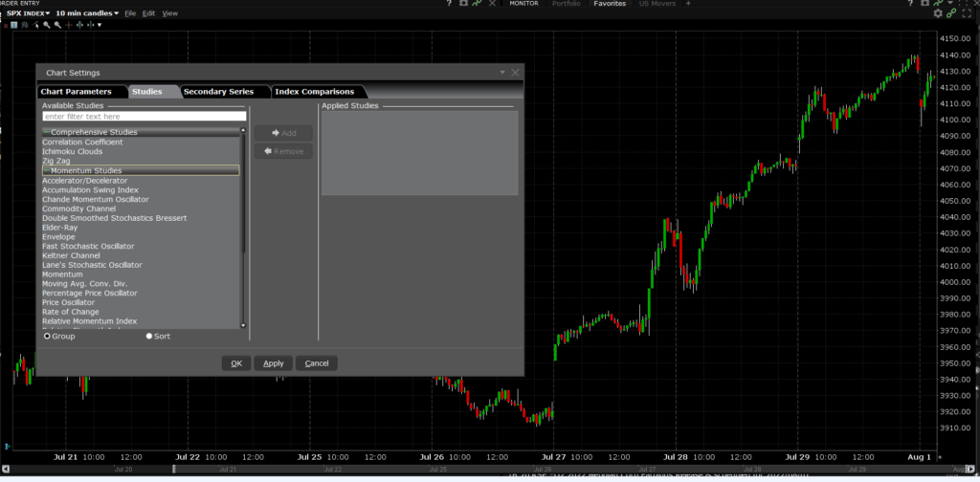Collapse the Comprehensive Studies group
The image size is (980, 482).
(46, 132)
